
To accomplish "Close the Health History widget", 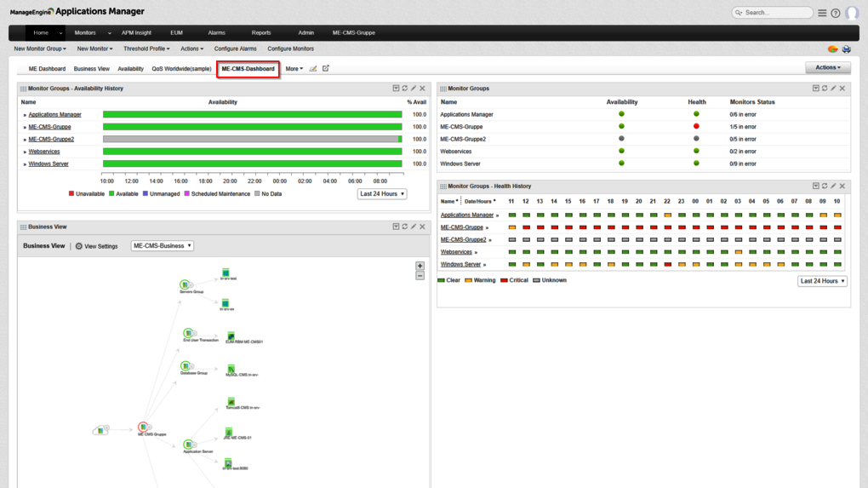I will point(842,187).
